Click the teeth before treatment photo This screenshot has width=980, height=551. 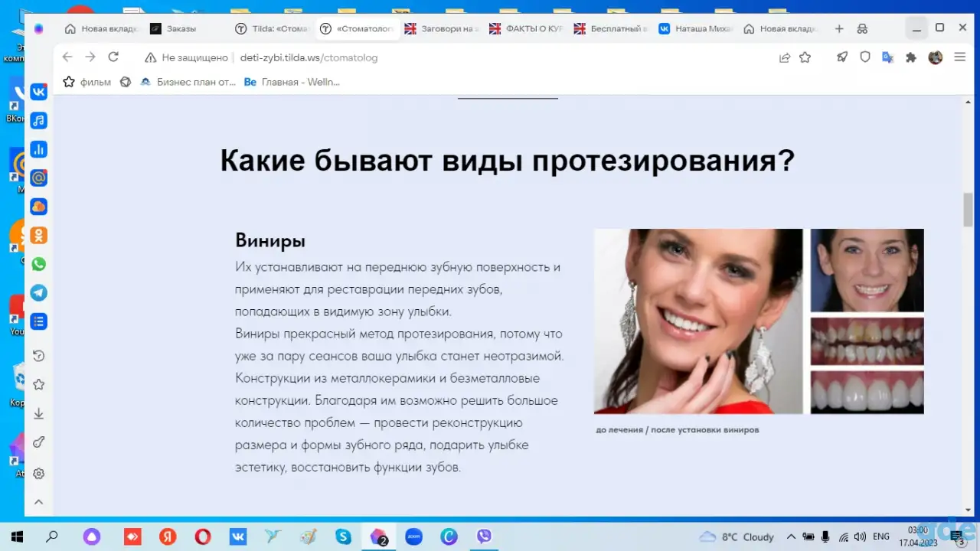coord(867,341)
